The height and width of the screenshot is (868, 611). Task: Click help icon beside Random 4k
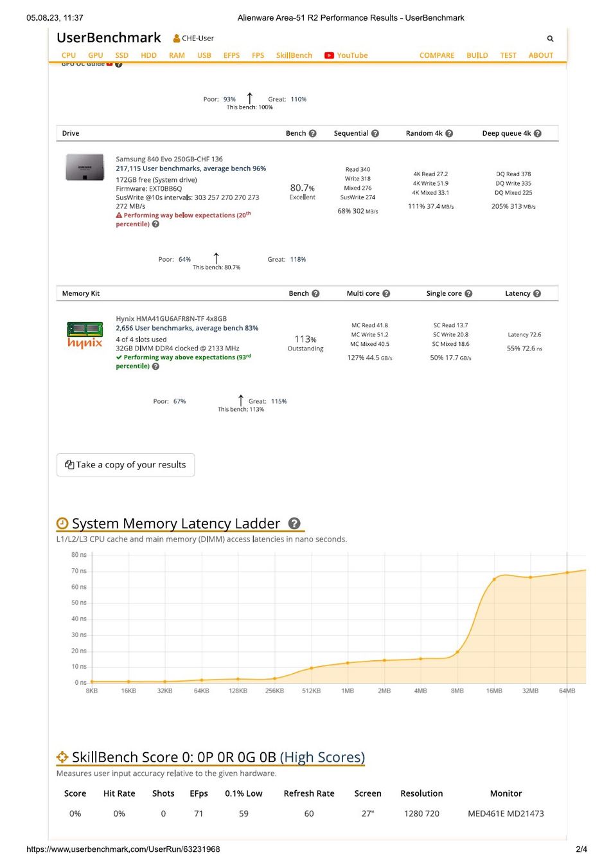(449, 134)
